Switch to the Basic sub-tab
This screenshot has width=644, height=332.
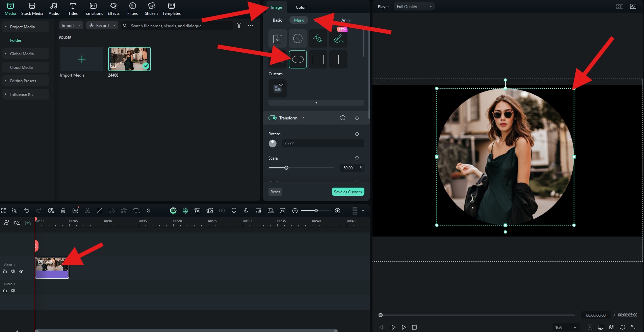point(277,20)
